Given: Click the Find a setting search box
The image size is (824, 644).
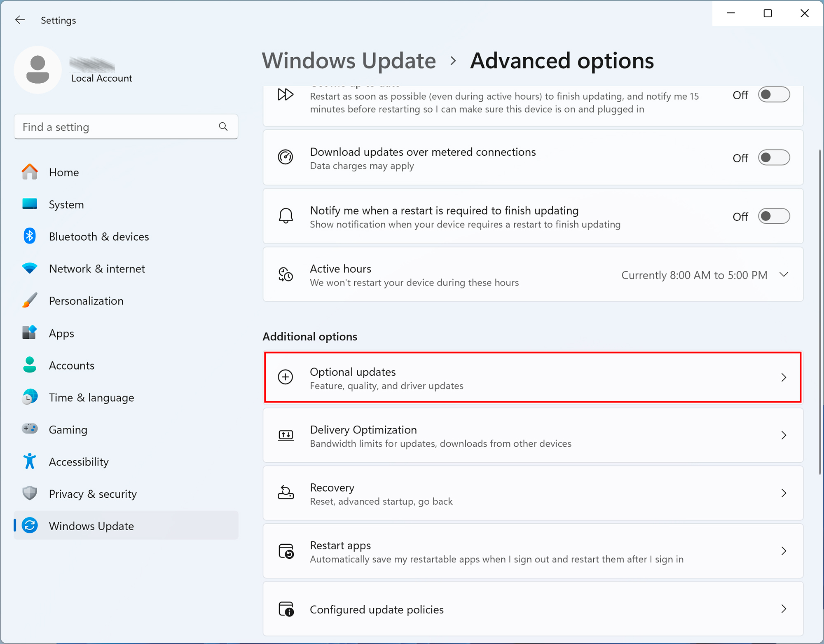Looking at the screenshot, I should [x=126, y=126].
